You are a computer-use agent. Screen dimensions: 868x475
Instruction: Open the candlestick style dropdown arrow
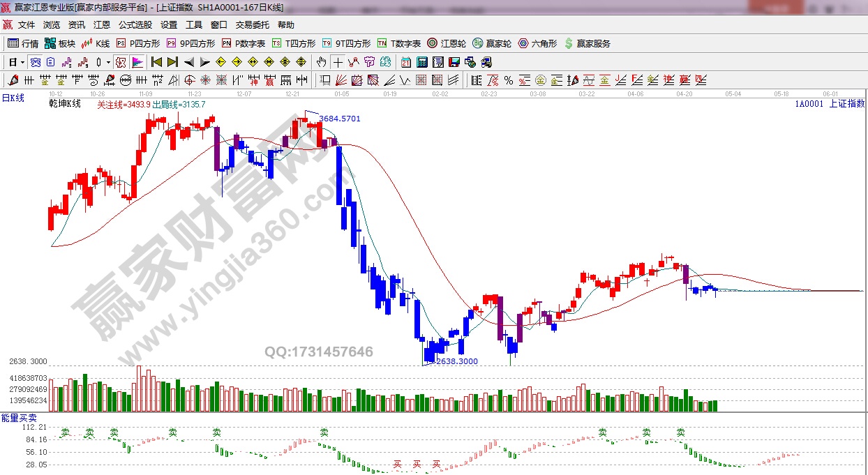108,62
